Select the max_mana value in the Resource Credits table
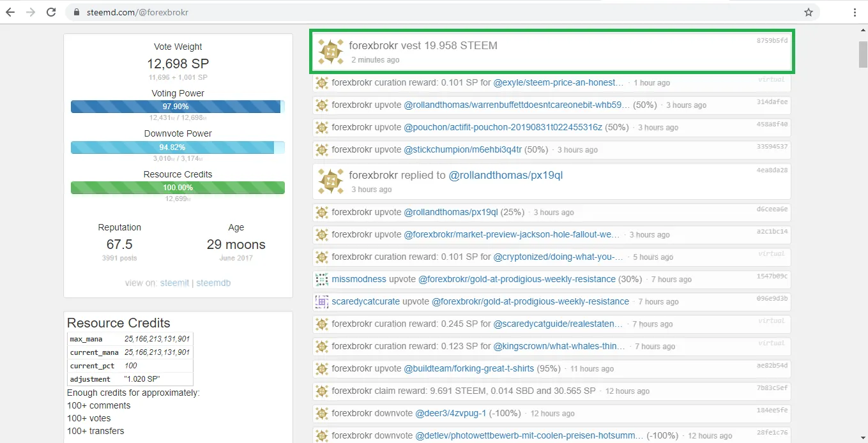The height and width of the screenshot is (443, 868). [x=157, y=339]
